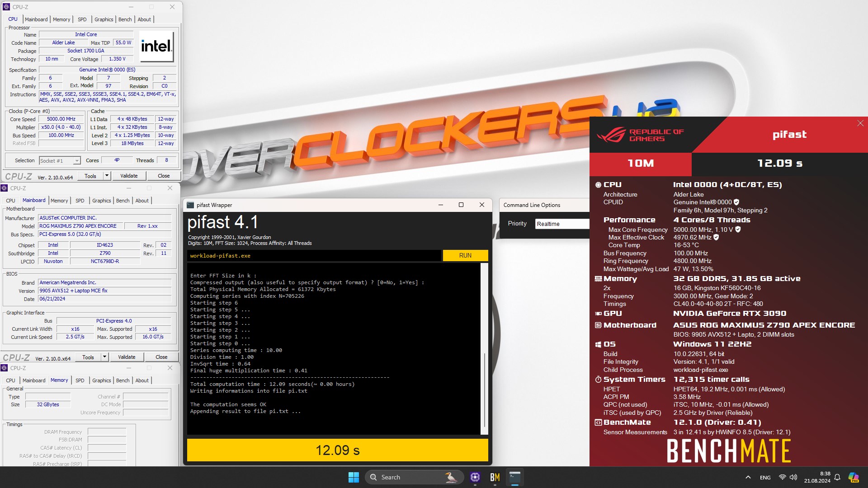868x488 pixels.
Task: Click the System Timers clock icon
Action: tap(598, 380)
